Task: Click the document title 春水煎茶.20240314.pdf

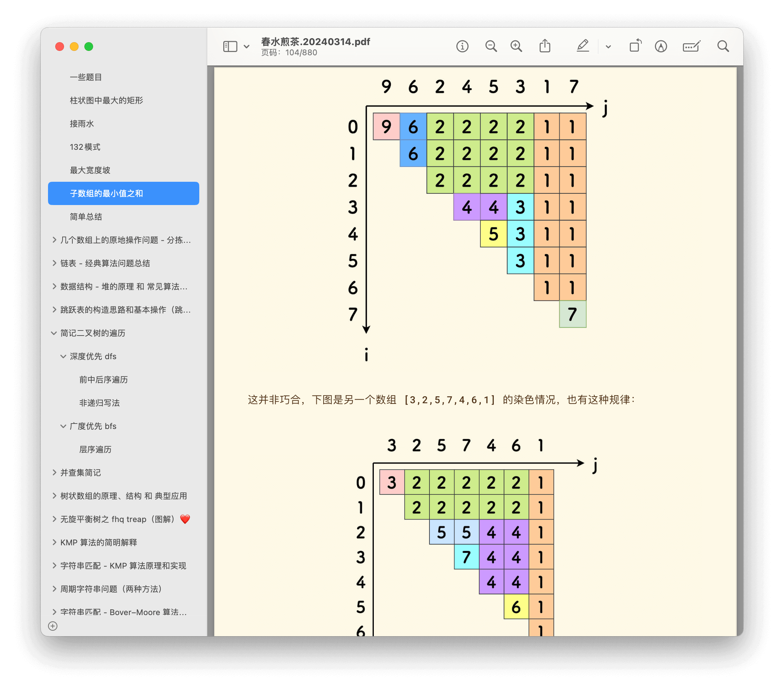Action: point(315,41)
